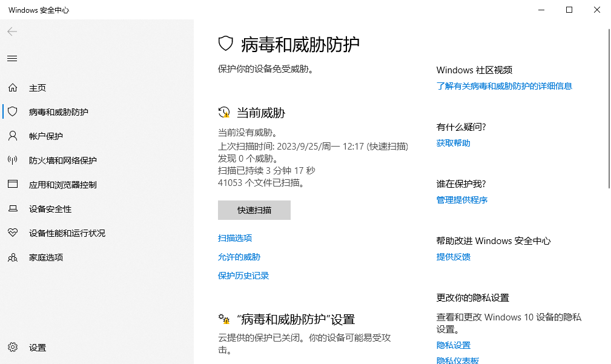Click the shield icon in sidebar
Viewport: 611px width, 364px height.
pos(13,112)
